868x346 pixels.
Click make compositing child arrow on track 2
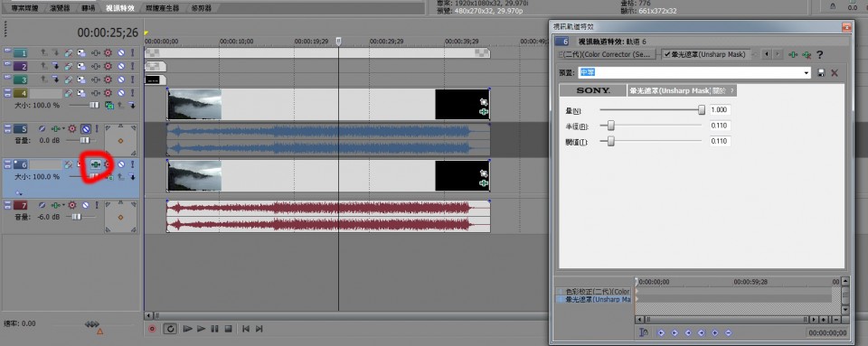coord(56,66)
